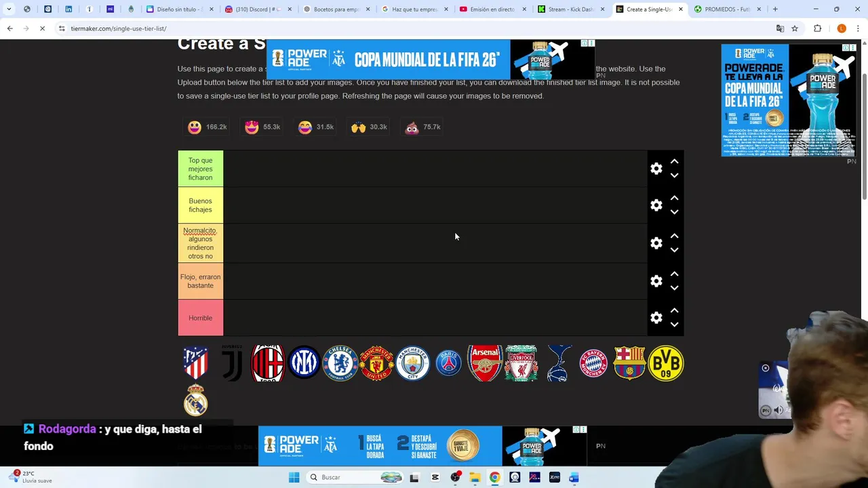This screenshot has height=488, width=868.
Task: React with smiling emoji 166.2k
Action: coord(207,127)
